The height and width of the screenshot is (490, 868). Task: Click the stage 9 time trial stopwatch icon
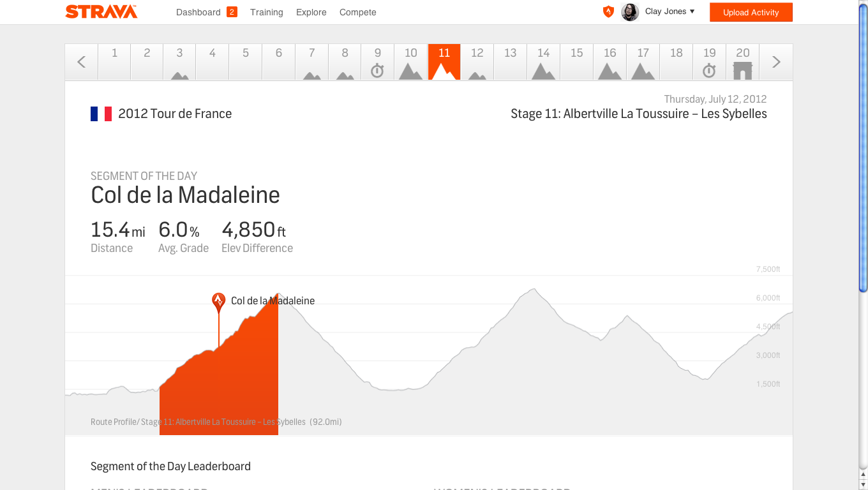point(377,70)
